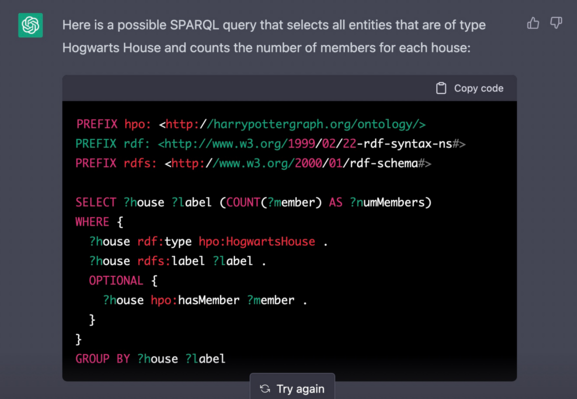577x399 pixels.
Task: Click hpo:HogwartsHouse in the code
Action: (x=257, y=241)
